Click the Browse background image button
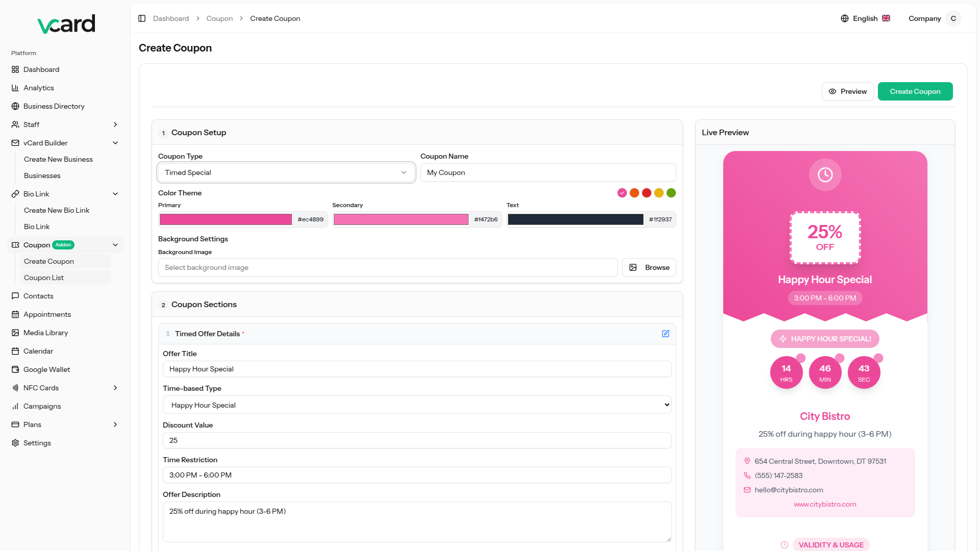This screenshot has width=980, height=551. pos(649,267)
